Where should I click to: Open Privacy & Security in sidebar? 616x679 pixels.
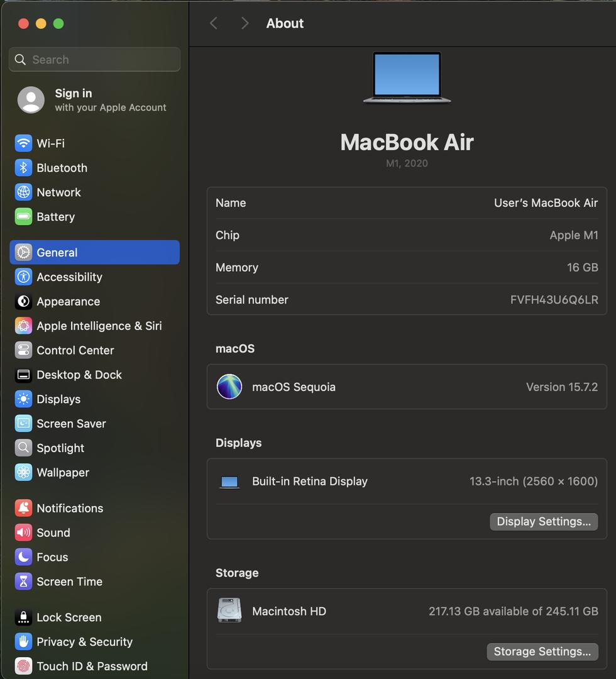[84, 642]
